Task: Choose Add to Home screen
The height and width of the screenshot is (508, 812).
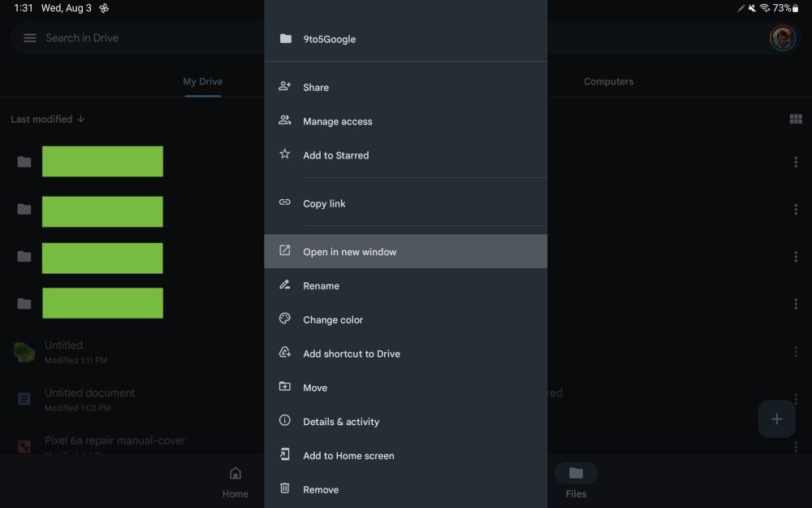Action: (x=348, y=456)
